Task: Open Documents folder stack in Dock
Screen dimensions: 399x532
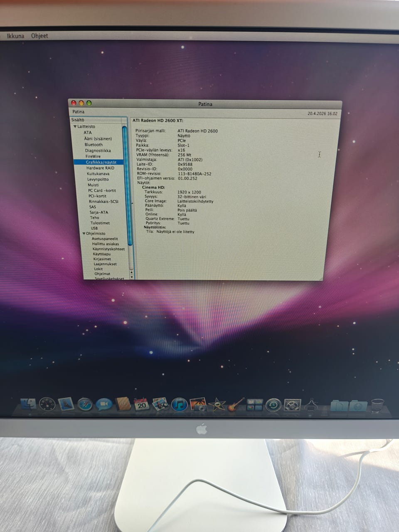Action: click(x=339, y=405)
